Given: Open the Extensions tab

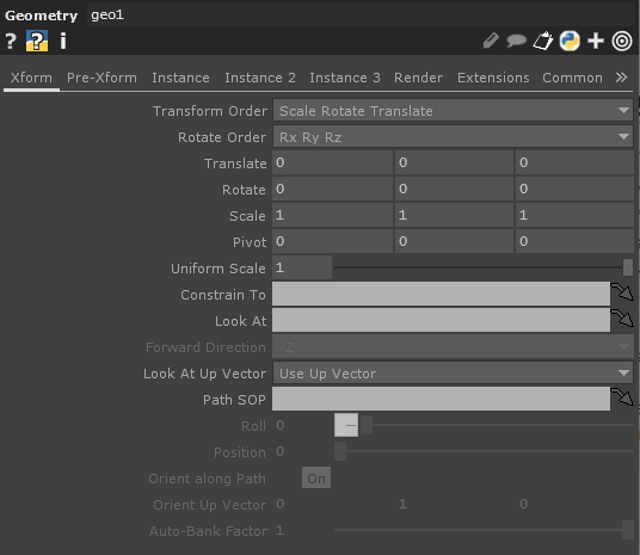Looking at the screenshot, I should pyautogui.click(x=493, y=78).
